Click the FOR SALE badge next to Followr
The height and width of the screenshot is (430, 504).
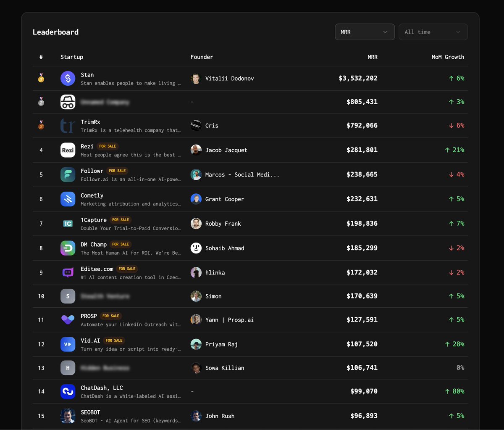[x=117, y=171]
